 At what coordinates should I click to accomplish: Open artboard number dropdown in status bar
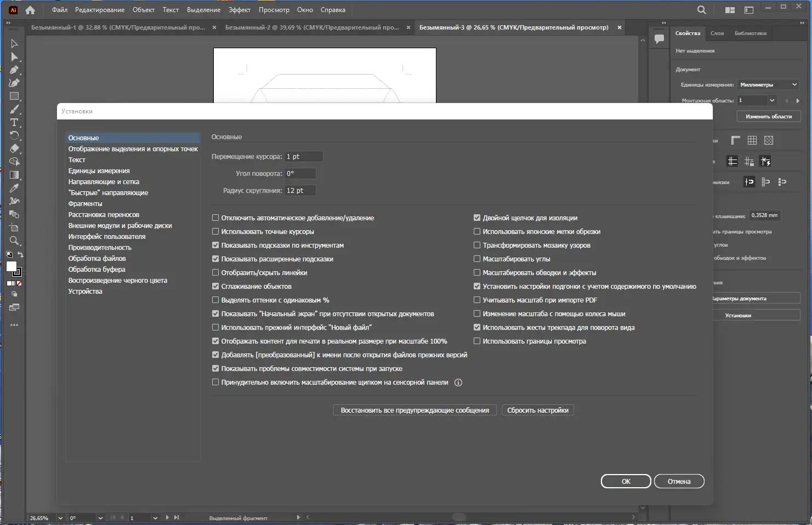155,518
